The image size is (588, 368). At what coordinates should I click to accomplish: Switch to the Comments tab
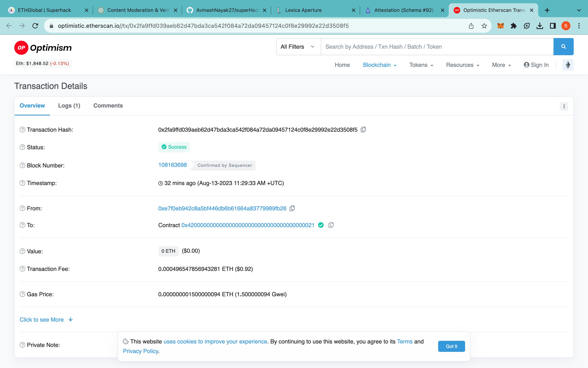108,106
